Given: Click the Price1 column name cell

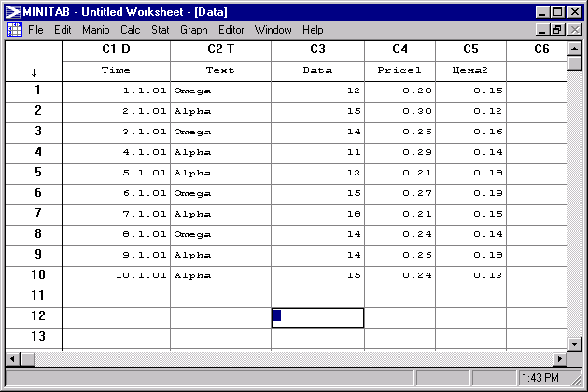Looking at the screenshot, I should click(399, 71).
